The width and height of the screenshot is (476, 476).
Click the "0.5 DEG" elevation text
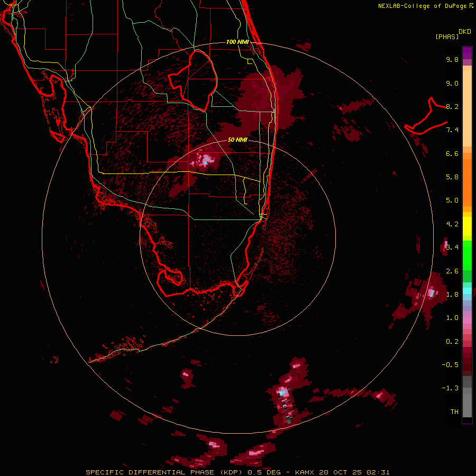click(264, 472)
